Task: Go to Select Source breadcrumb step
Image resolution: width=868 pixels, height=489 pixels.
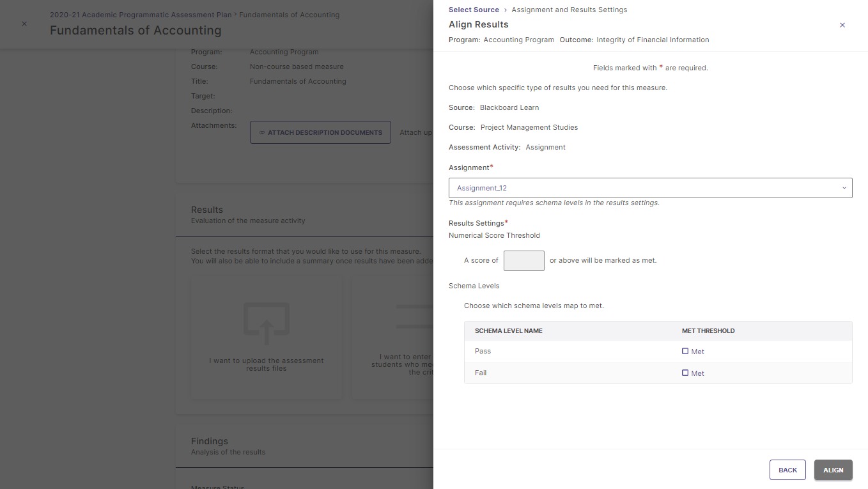Action: (474, 10)
